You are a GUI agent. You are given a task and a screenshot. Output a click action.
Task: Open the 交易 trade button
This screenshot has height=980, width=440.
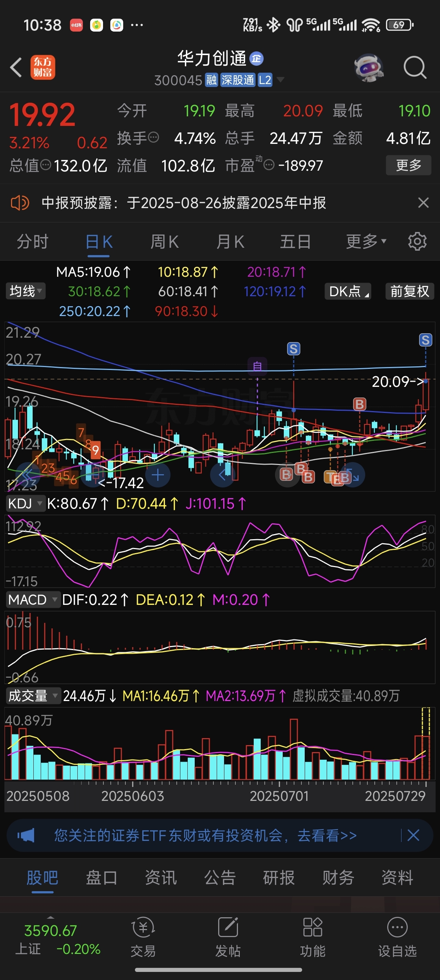click(143, 937)
